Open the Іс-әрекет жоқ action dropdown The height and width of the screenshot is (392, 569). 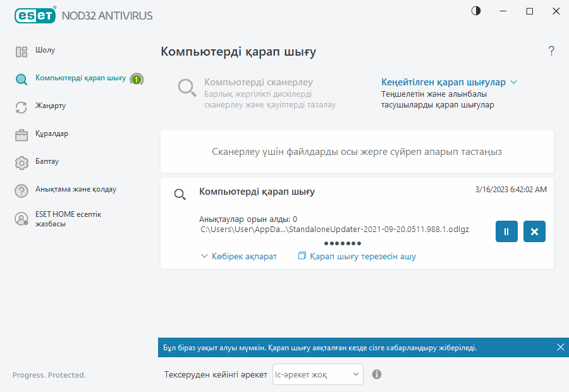tap(317, 374)
